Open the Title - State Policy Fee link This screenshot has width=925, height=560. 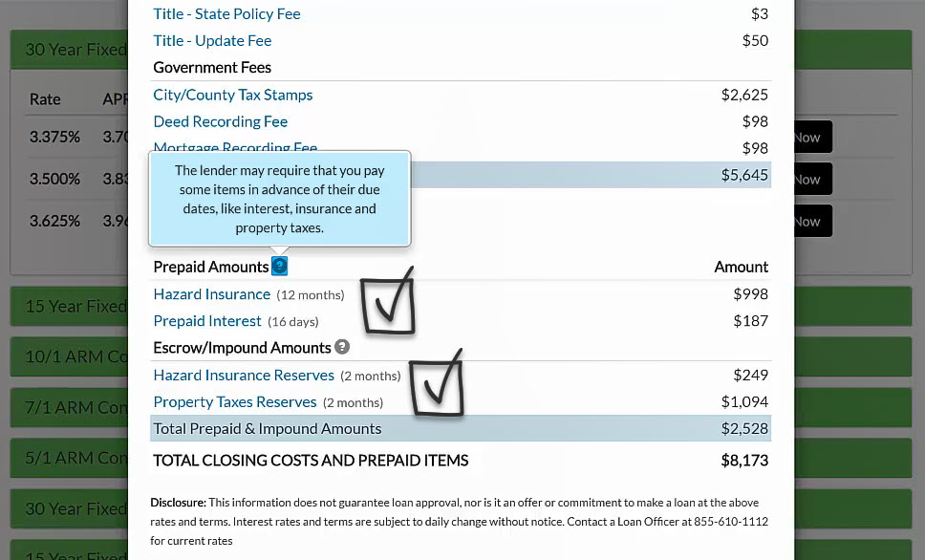coord(226,13)
